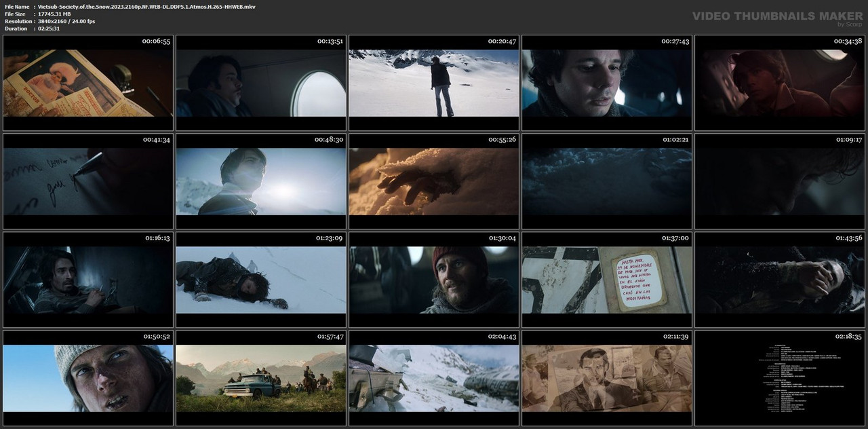
Task: Click the resolution value 3840x2160 / 24.00 fps
Action: tap(66, 21)
